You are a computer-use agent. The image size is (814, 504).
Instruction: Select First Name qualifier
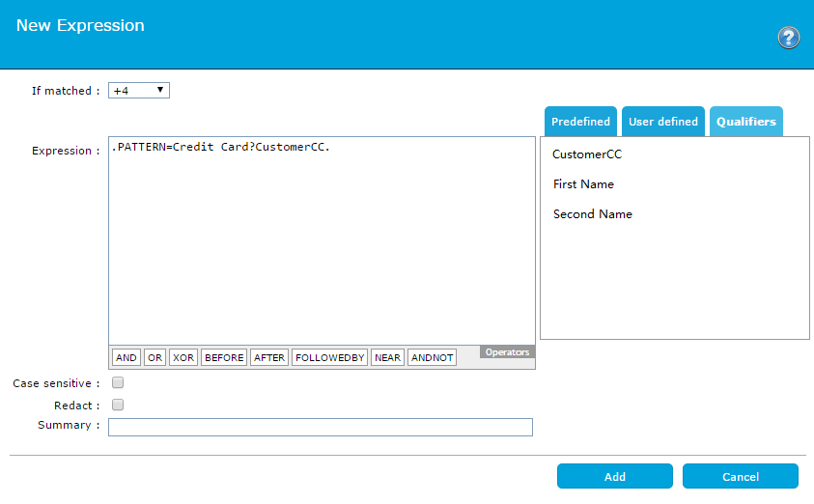[x=583, y=184]
